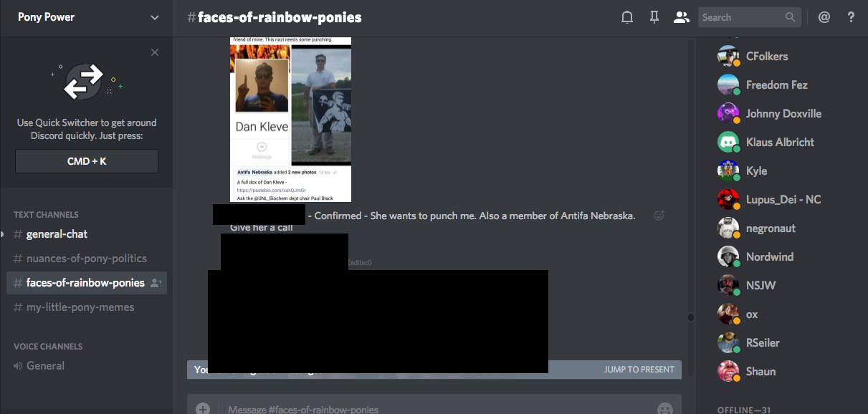Viewport: 868px width, 414px height.
Task: Click the chat scrollbar thumb
Action: [x=691, y=317]
